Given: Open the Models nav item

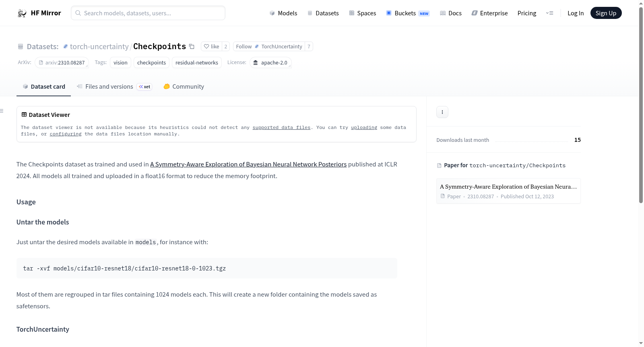Looking at the screenshot, I should pos(283,13).
